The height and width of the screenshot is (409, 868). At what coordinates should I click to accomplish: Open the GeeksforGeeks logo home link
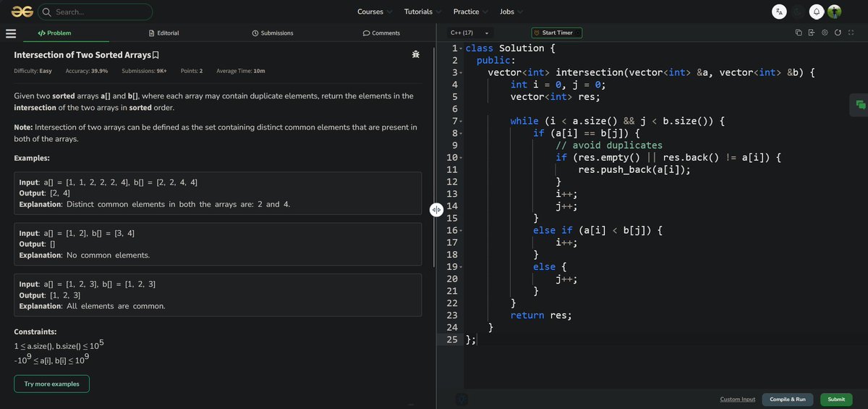pyautogui.click(x=22, y=12)
